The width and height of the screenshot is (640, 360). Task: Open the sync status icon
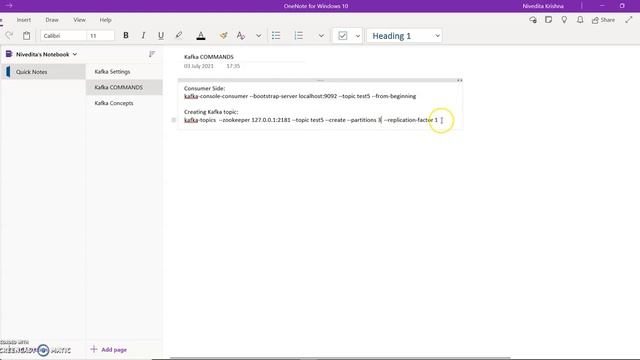coord(533,20)
